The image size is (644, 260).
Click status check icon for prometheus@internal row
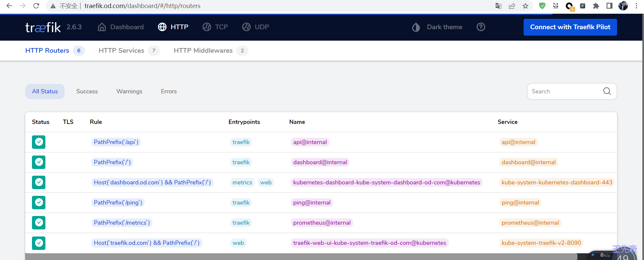(x=39, y=223)
